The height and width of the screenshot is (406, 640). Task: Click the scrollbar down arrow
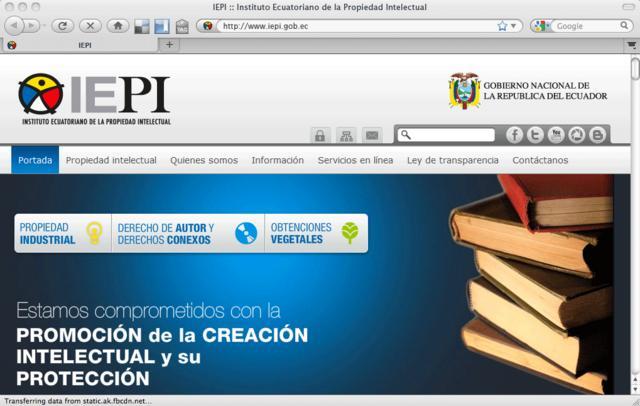(635, 389)
